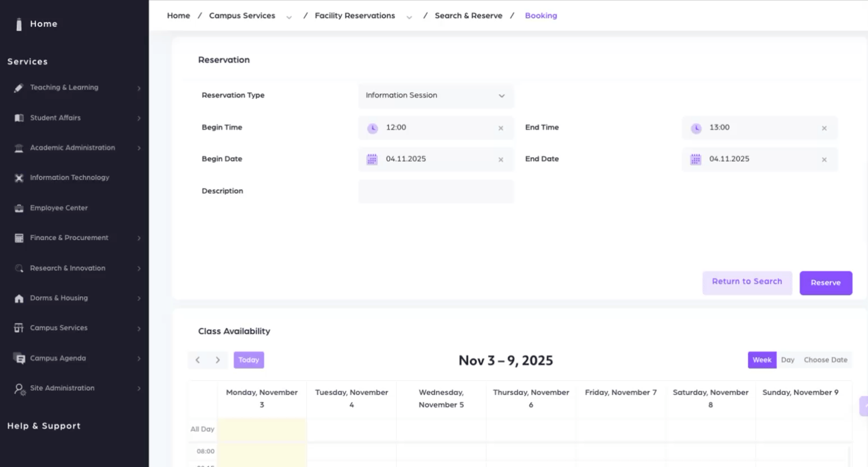
Task: Click into the Description input field
Action: pyautogui.click(x=436, y=191)
